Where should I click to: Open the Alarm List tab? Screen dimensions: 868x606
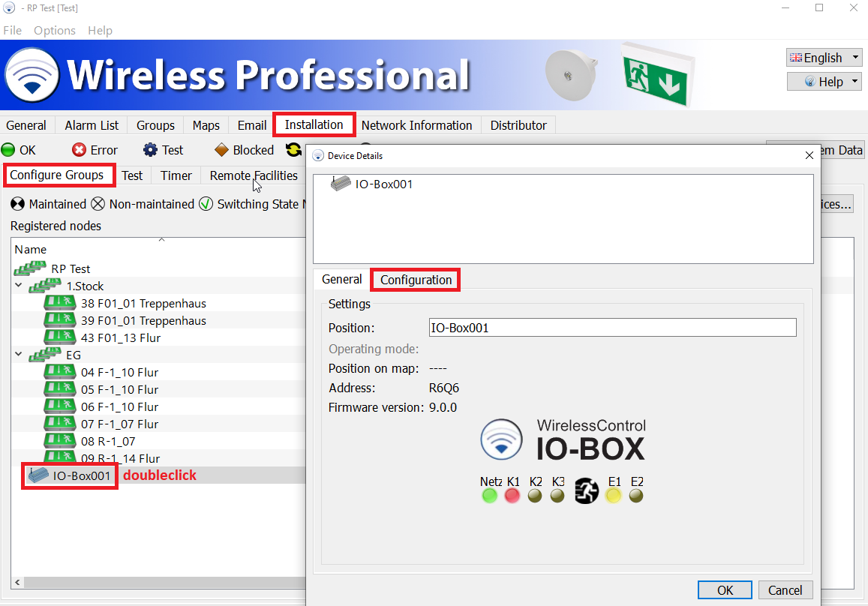[x=92, y=126]
